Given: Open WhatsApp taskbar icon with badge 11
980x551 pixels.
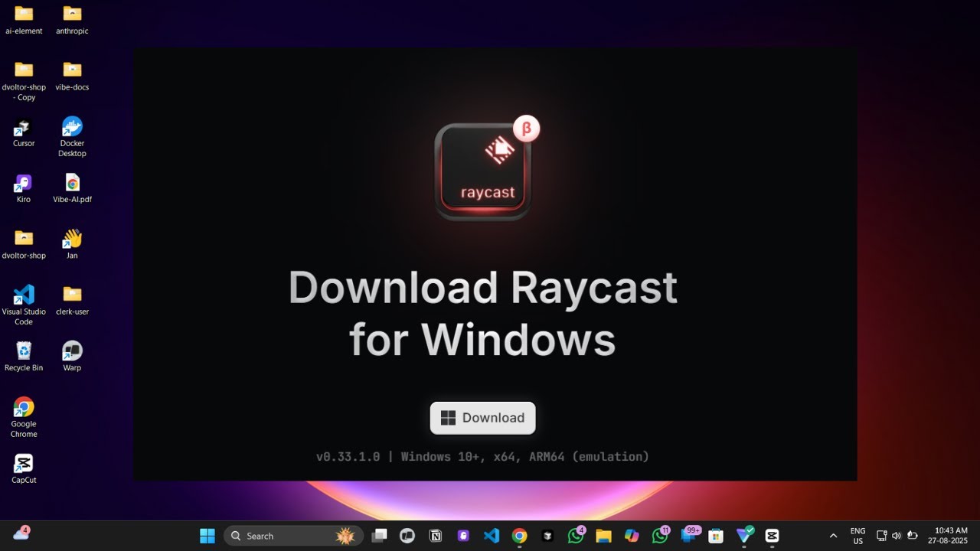Looking at the screenshot, I should click(660, 536).
